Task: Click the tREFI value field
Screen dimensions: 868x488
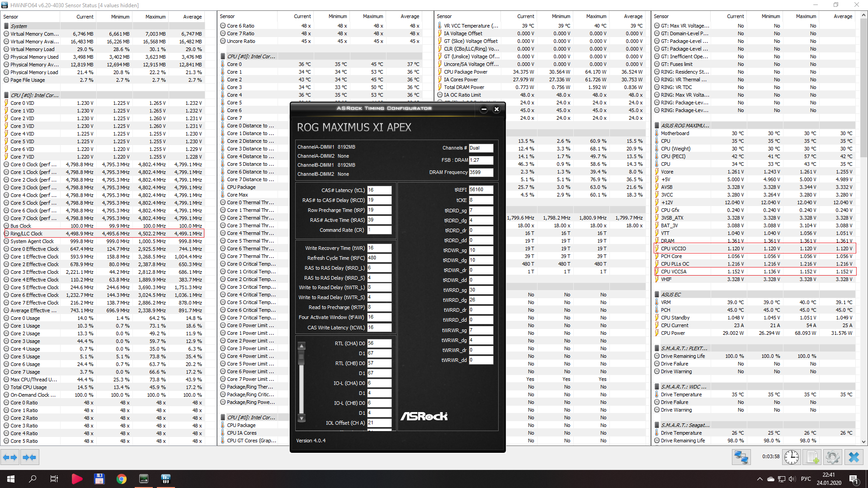Action: [481, 190]
